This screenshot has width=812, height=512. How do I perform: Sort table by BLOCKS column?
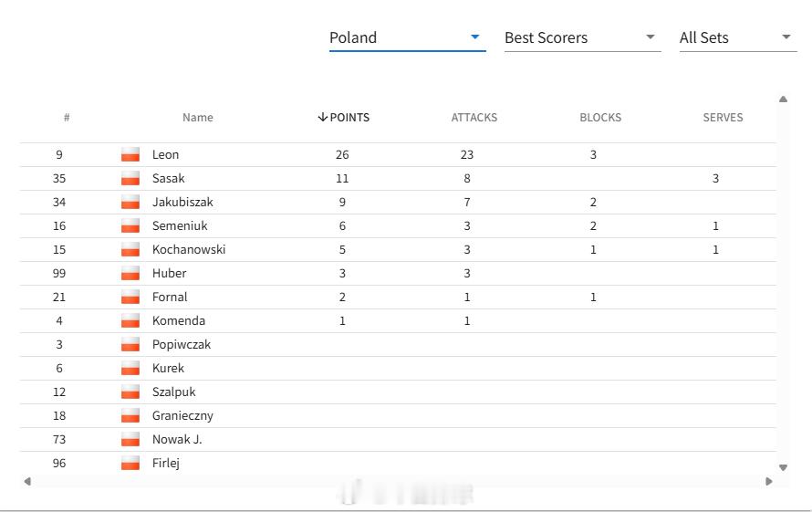600,118
